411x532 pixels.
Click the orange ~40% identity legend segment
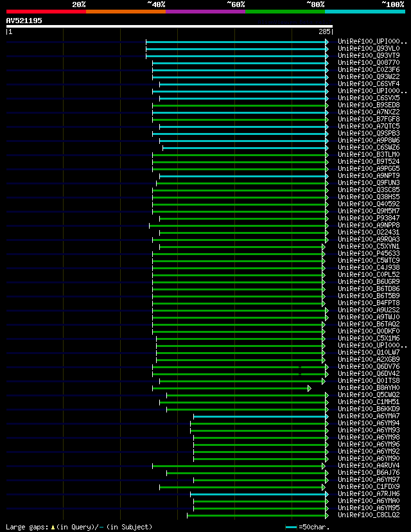pos(126,12)
